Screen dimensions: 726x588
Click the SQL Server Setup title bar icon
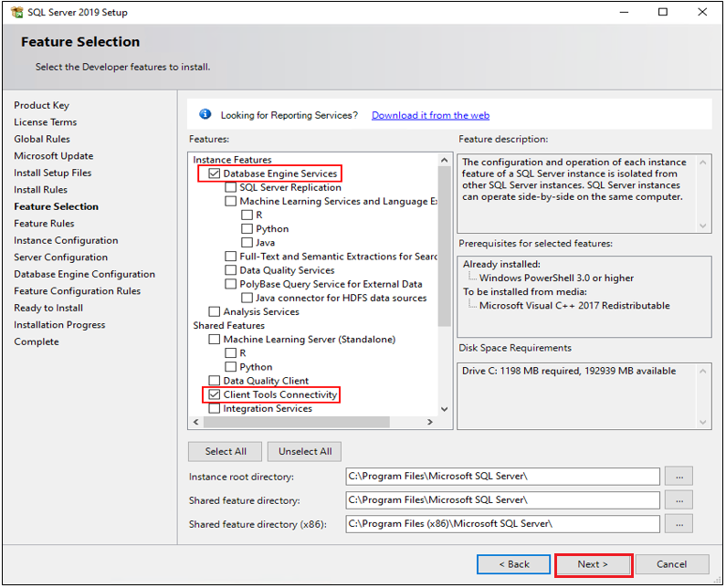pyautogui.click(x=16, y=13)
